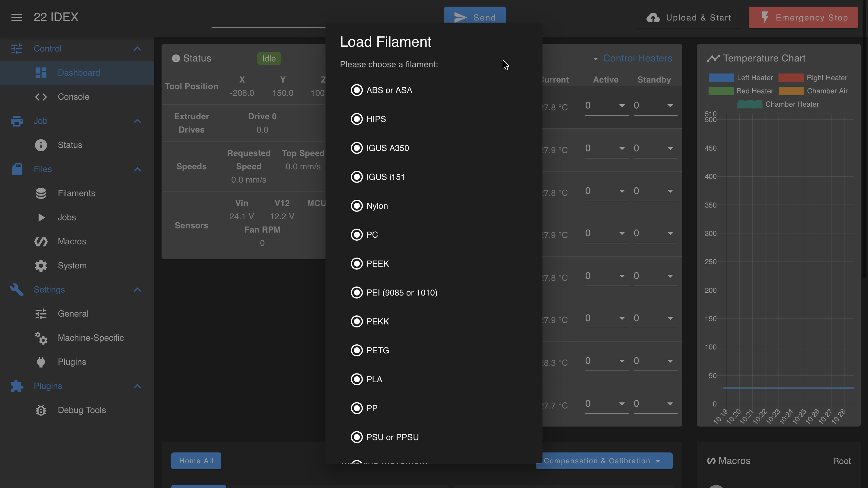This screenshot has width=868, height=488.
Task: Click the General tuning sliders icon
Action: [41, 314]
